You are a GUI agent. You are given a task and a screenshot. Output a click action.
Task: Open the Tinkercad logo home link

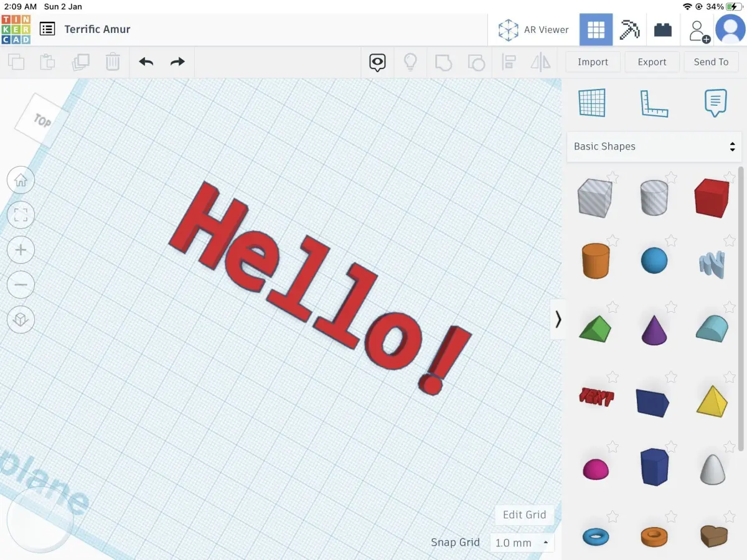[x=16, y=29]
